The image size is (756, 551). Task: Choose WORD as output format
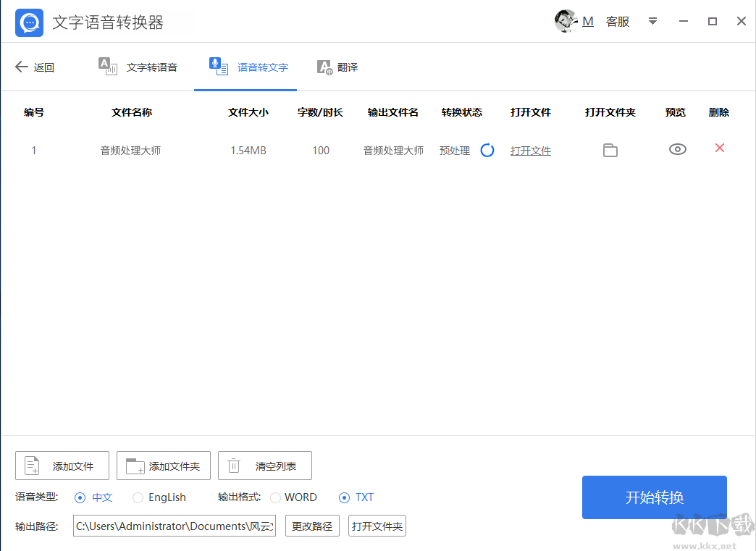pos(275,497)
